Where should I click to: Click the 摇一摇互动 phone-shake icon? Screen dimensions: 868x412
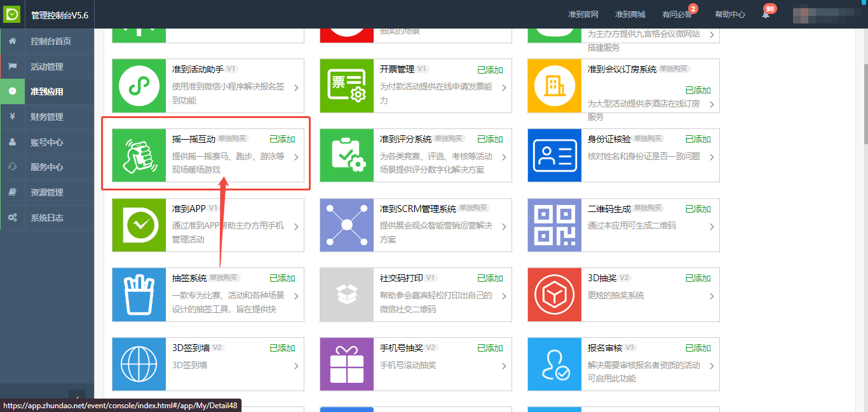[x=139, y=155]
